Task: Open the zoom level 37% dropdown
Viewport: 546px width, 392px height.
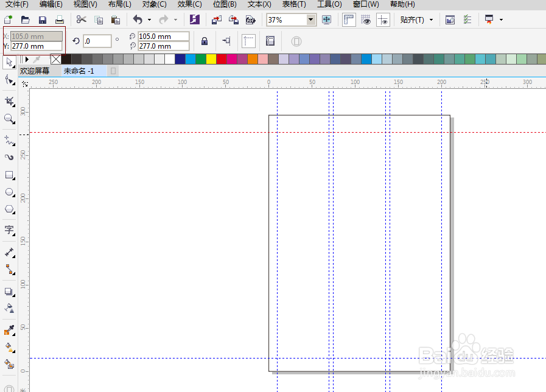Action: point(310,20)
